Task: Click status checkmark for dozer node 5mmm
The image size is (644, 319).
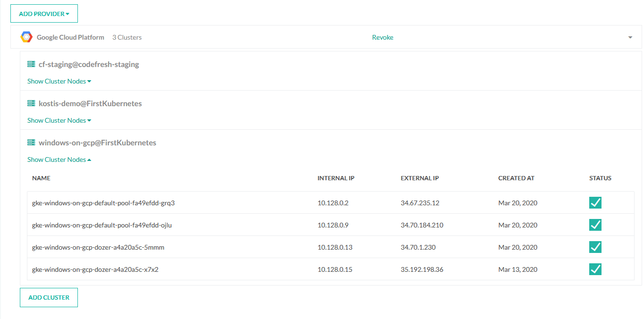Action: (595, 247)
